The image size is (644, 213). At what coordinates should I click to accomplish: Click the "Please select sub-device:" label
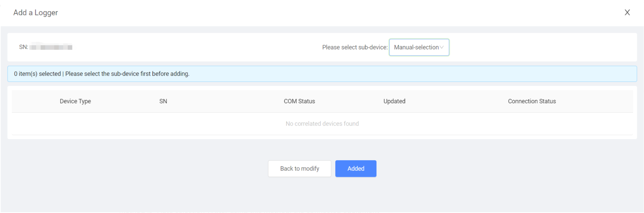coord(355,48)
